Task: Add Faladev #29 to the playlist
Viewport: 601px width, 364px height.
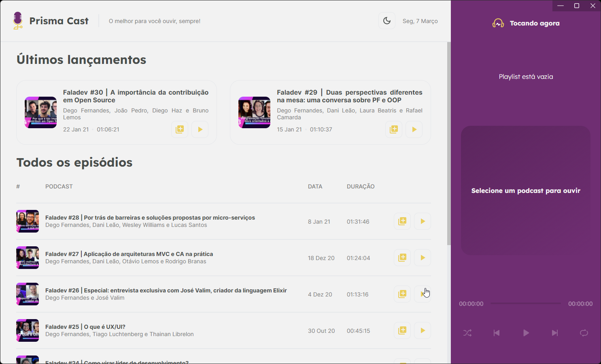Action: 393,129
